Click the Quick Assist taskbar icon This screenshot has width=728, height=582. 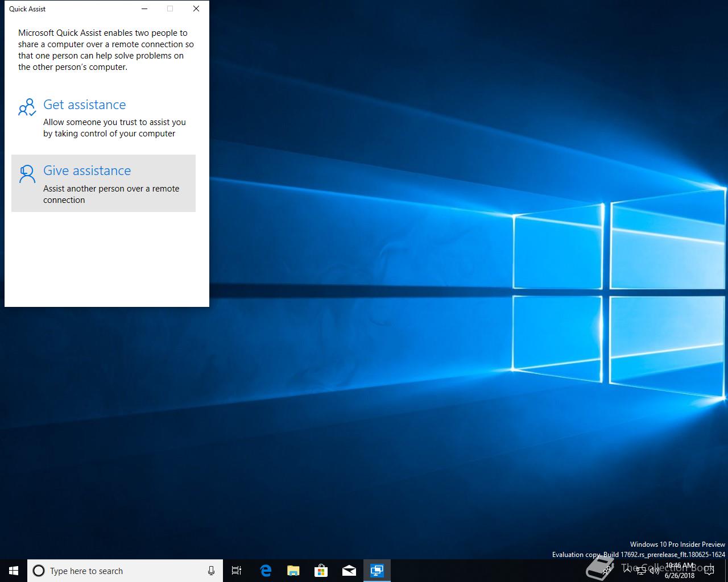coord(377,571)
